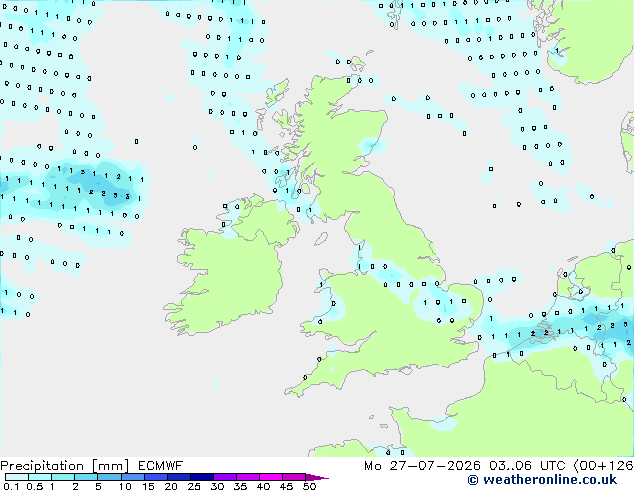Click the '(00+126' forecast offset text

(x=603, y=466)
